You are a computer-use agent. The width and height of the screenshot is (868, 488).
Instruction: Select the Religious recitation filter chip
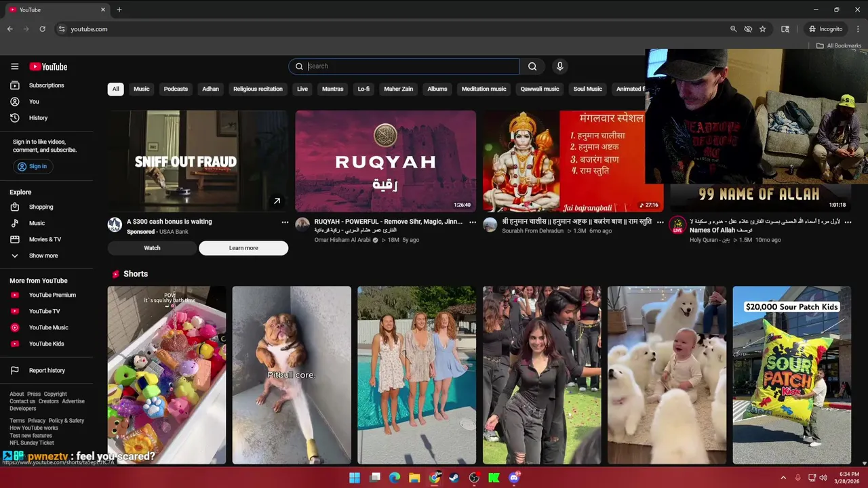(258, 89)
